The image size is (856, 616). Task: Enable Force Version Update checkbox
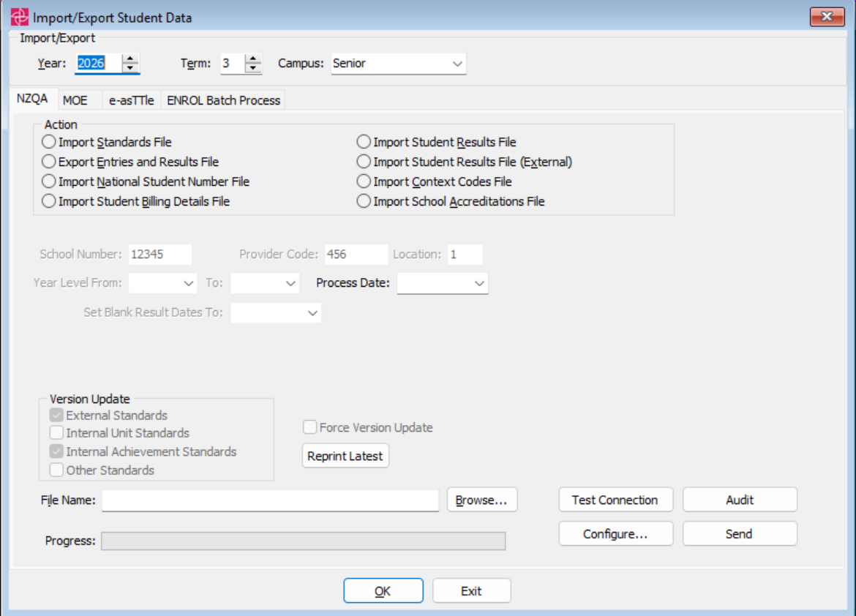pos(310,427)
